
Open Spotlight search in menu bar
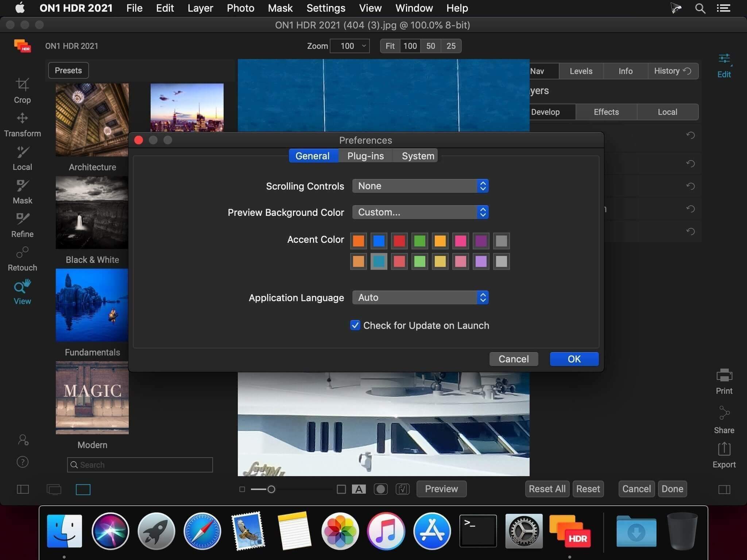(x=700, y=8)
